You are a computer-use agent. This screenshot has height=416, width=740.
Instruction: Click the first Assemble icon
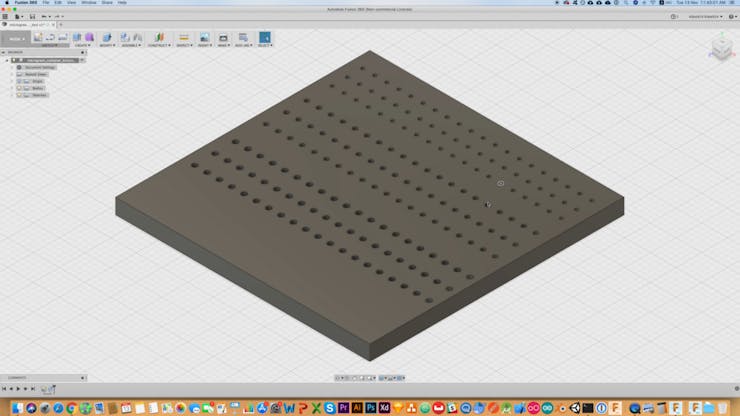pos(125,37)
